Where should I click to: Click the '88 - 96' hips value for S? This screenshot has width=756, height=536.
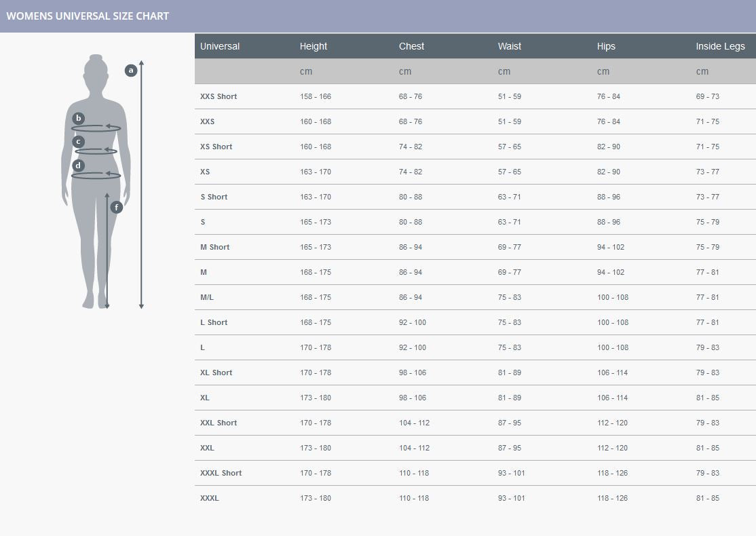pos(612,222)
